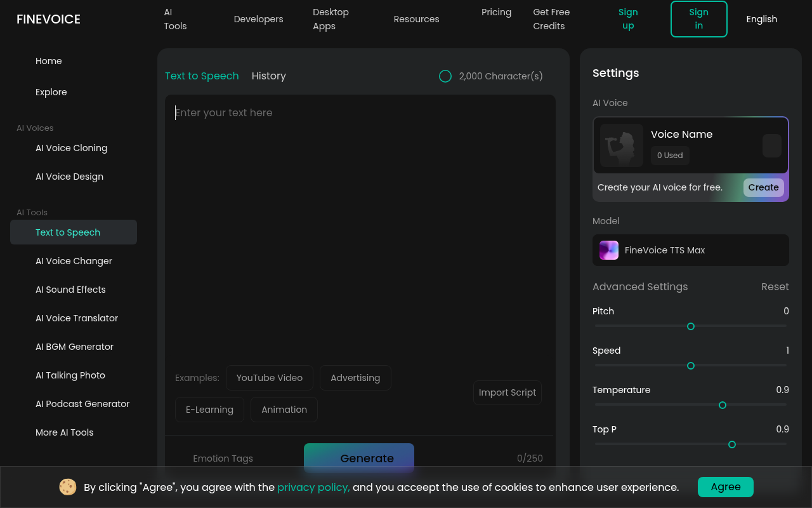Viewport: 812px width, 508px height.
Task: Click the small square button on the voice card
Action: [x=771, y=145]
